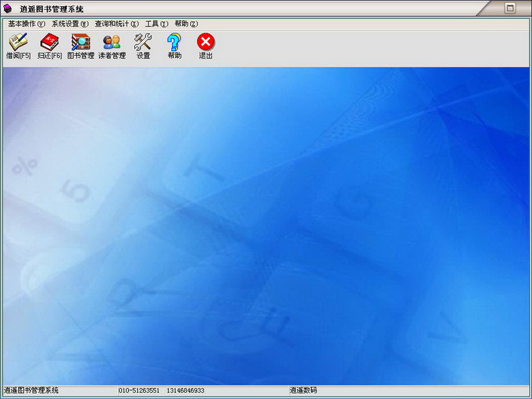Click the app icon in title bar
The height and width of the screenshot is (399, 532).
tap(8, 9)
